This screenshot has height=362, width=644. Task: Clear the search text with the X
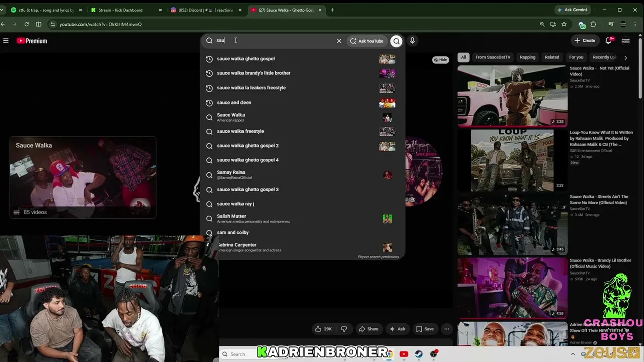tap(339, 41)
